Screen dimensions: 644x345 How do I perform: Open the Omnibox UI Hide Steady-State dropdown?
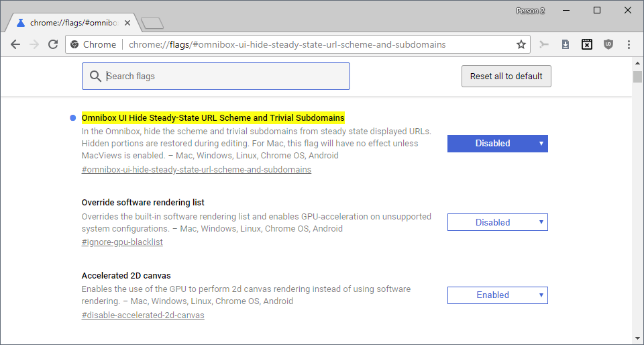497,144
